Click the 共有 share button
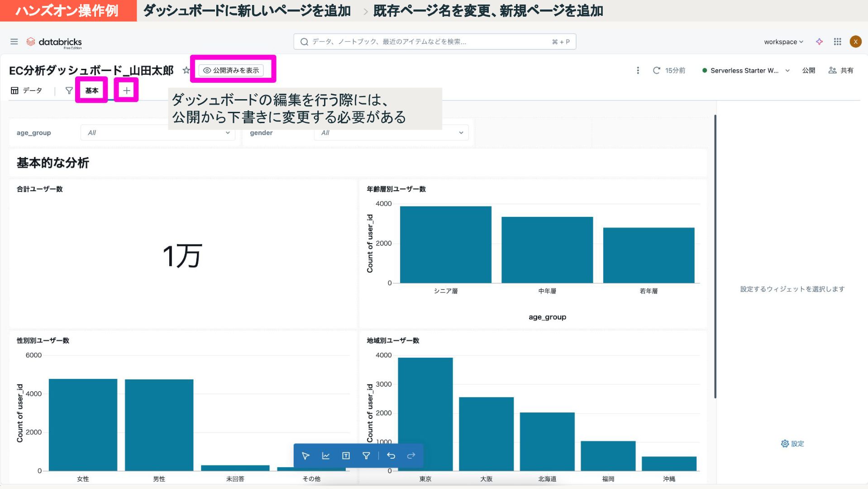This screenshot has height=489, width=868. [841, 70]
